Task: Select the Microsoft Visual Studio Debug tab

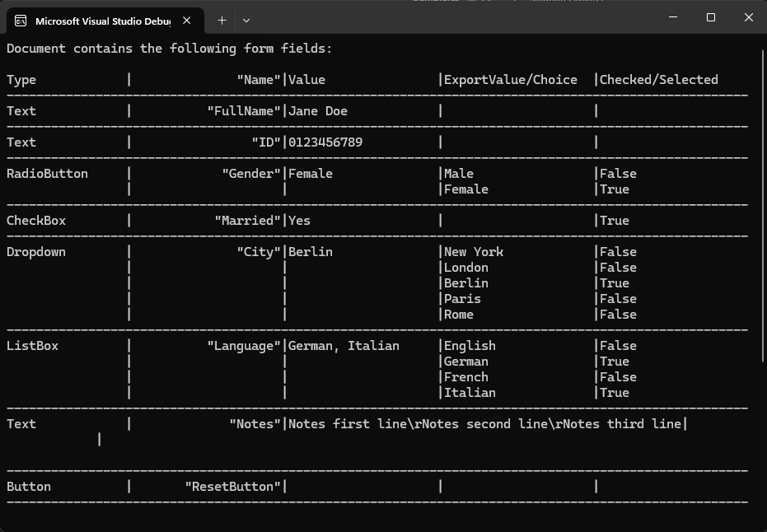Action: pyautogui.click(x=102, y=21)
